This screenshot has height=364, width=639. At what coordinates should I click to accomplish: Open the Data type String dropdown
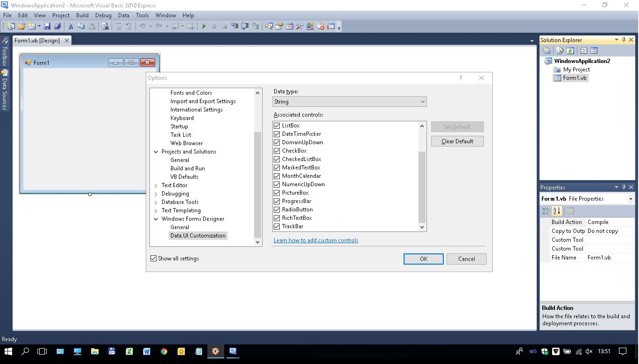point(349,102)
